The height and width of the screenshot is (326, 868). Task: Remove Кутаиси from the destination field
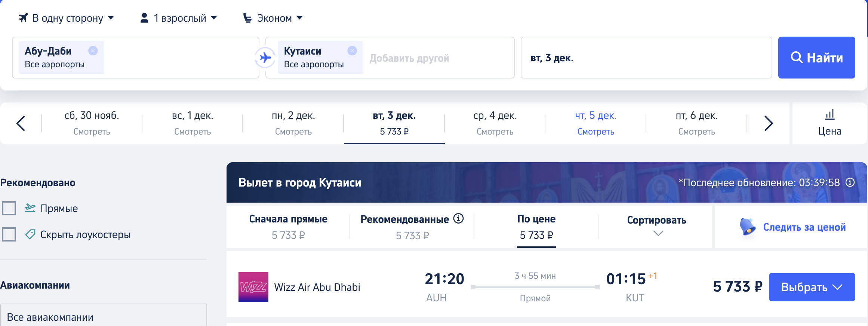(352, 50)
